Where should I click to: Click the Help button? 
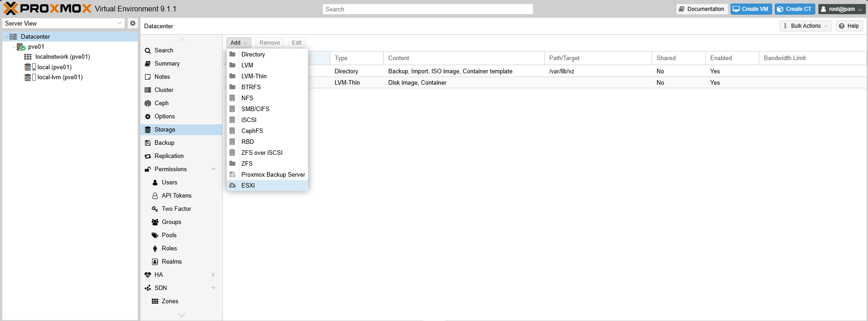[x=849, y=26]
